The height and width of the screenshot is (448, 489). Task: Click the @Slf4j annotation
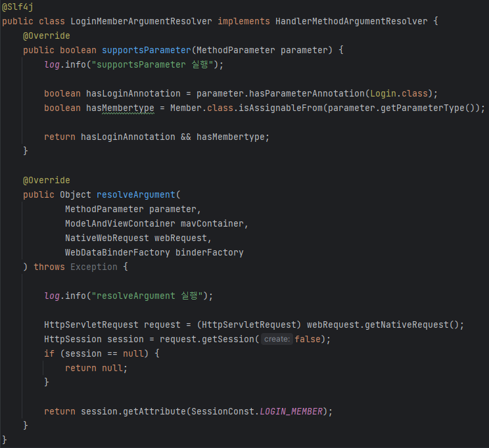18,7
